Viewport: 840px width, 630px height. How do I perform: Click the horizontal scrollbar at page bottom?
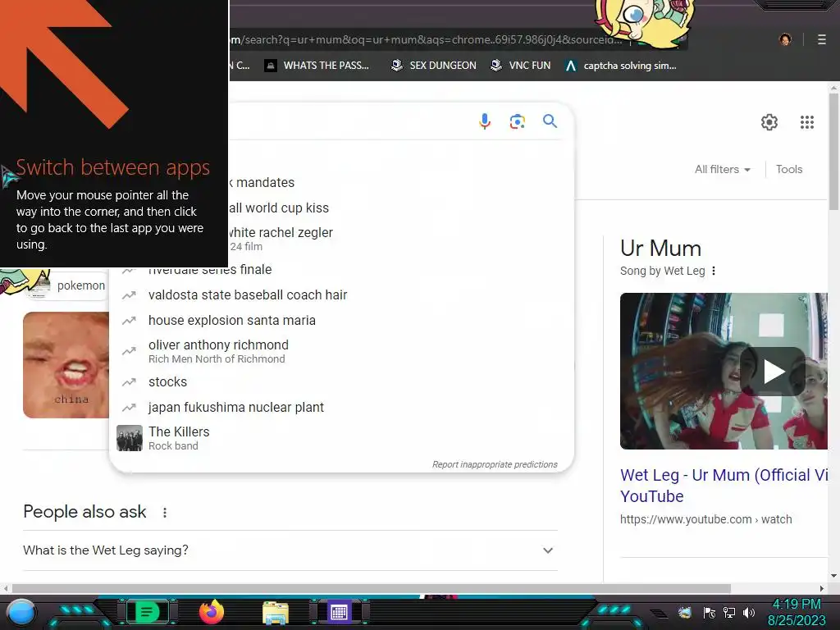click(372, 588)
